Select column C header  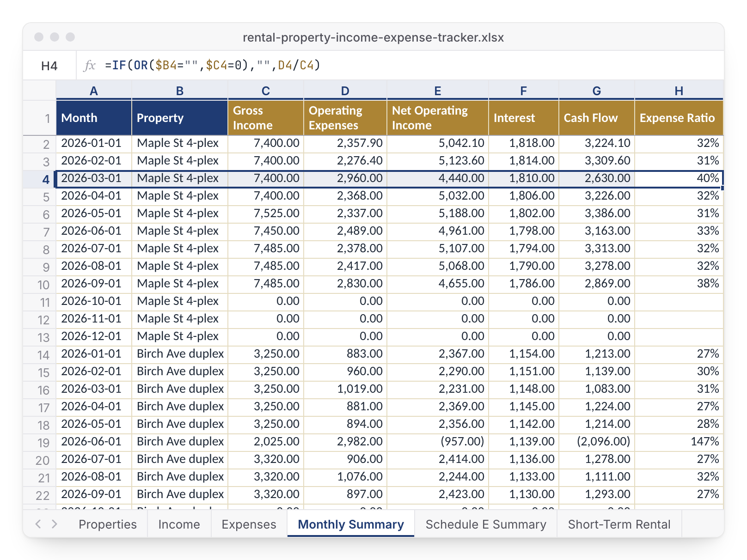[x=265, y=91]
